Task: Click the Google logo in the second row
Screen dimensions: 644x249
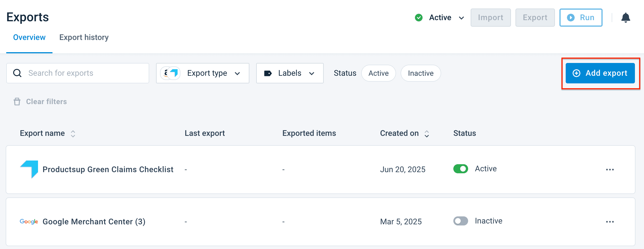Action: point(29,221)
